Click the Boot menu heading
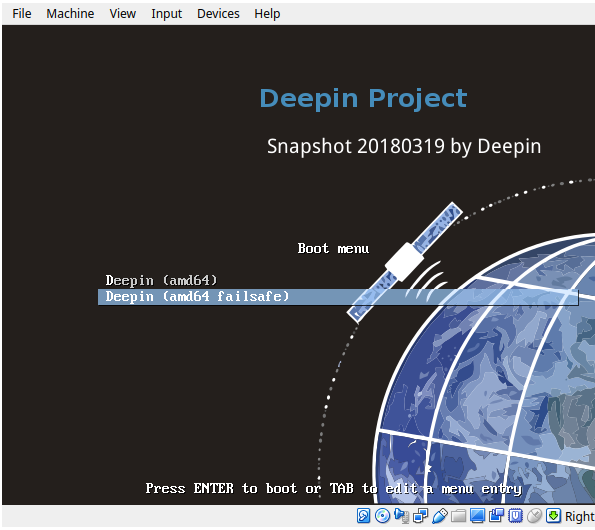Screen dimensions: 595x530 click(333, 248)
